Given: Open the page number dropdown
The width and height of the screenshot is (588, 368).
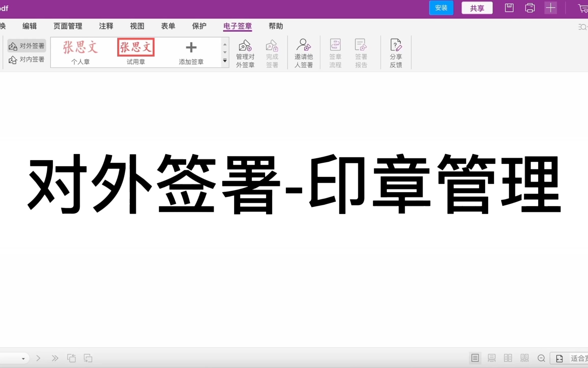Looking at the screenshot, I should [x=23, y=358].
